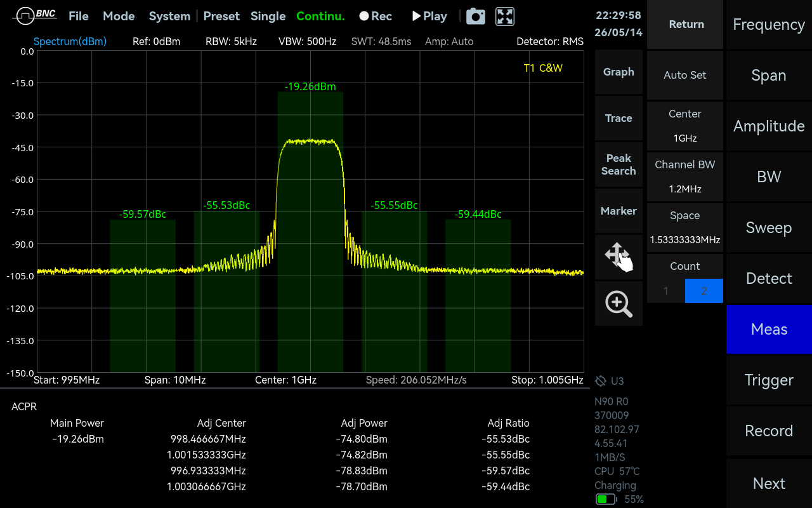
Task: Click the BNC logo icon
Action: [x=34, y=16]
